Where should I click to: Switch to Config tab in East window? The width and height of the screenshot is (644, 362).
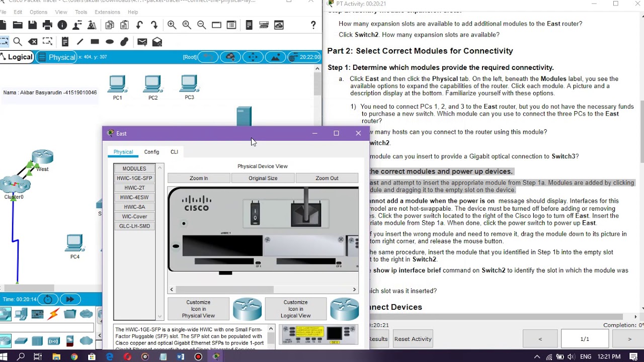pos(151,152)
